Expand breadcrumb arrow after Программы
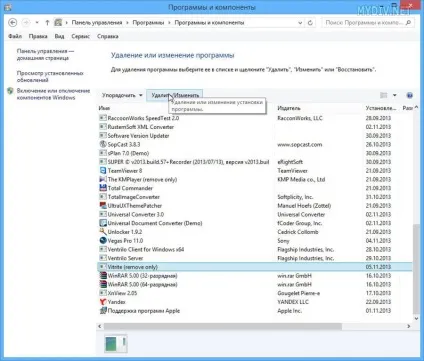Screen dimensions: 424x361 [x=169, y=23]
